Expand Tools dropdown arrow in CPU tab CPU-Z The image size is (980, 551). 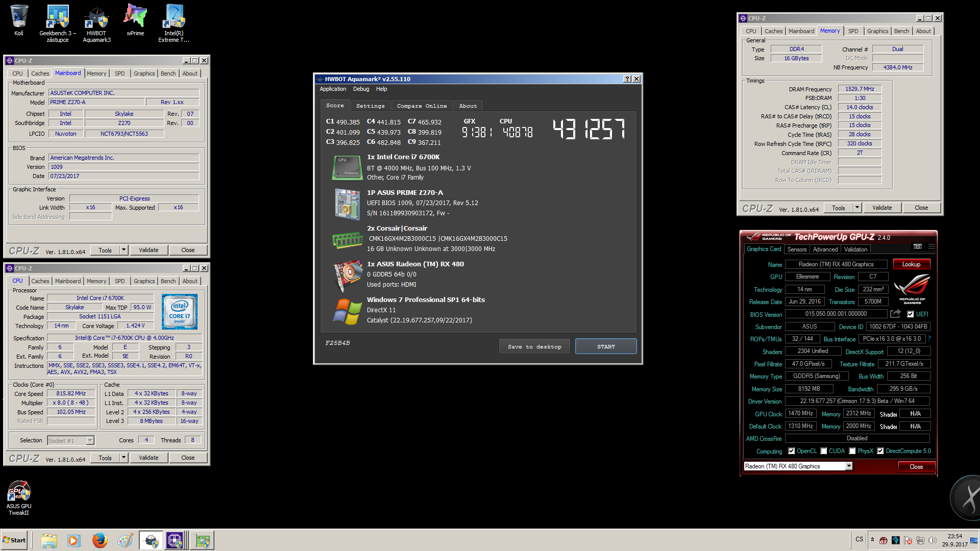pyautogui.click(x=124, y=458)
